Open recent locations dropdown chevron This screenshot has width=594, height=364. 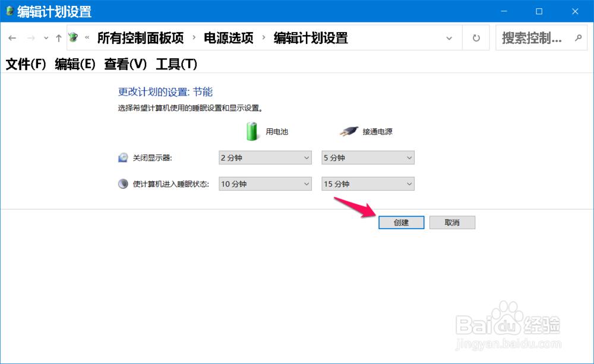click(46, 38)
